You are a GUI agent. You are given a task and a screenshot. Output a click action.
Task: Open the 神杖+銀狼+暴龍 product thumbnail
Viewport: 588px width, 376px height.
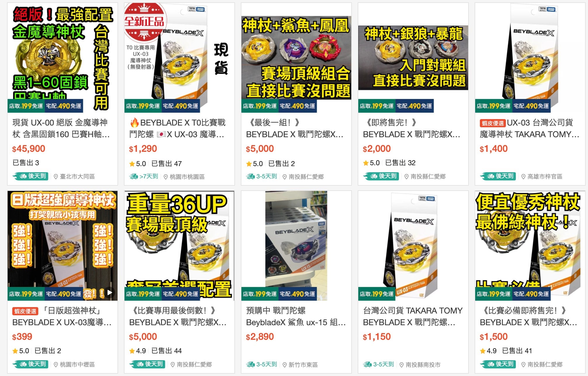pos(413,58)
